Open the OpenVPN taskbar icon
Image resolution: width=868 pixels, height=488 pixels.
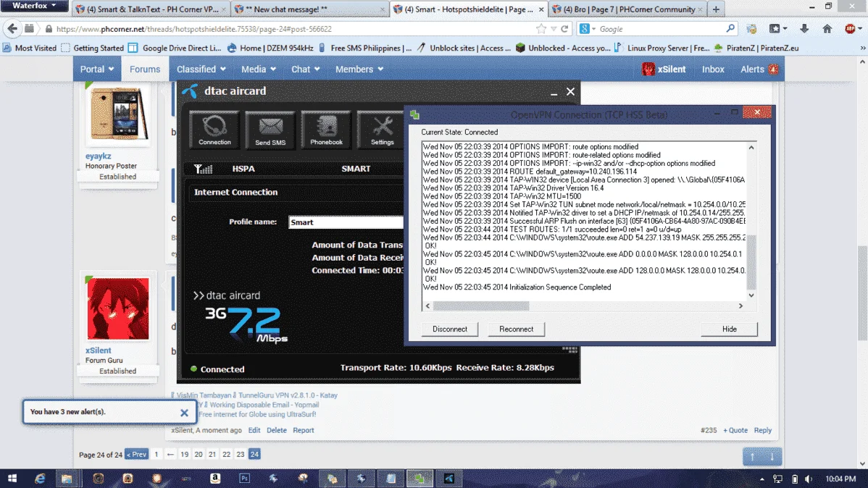(x=420, y=479)
